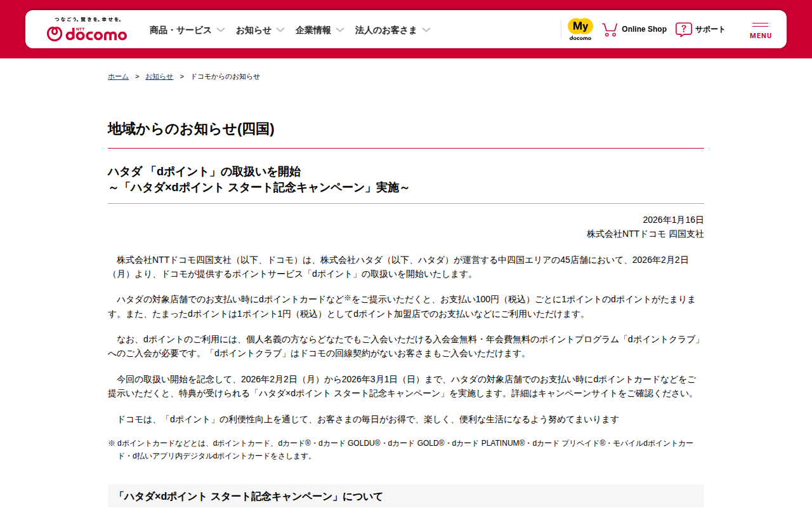Click the paragraph starting with なお、dポイントのご利用には
This screenshot has width=812, height=508.
pyautogui.click(x=405, y=346)
